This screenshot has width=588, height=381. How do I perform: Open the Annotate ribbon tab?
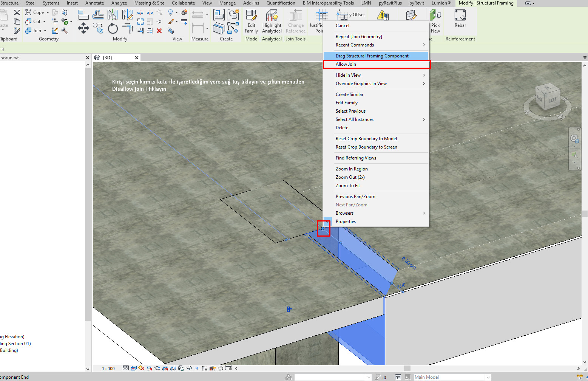(94, 3)
